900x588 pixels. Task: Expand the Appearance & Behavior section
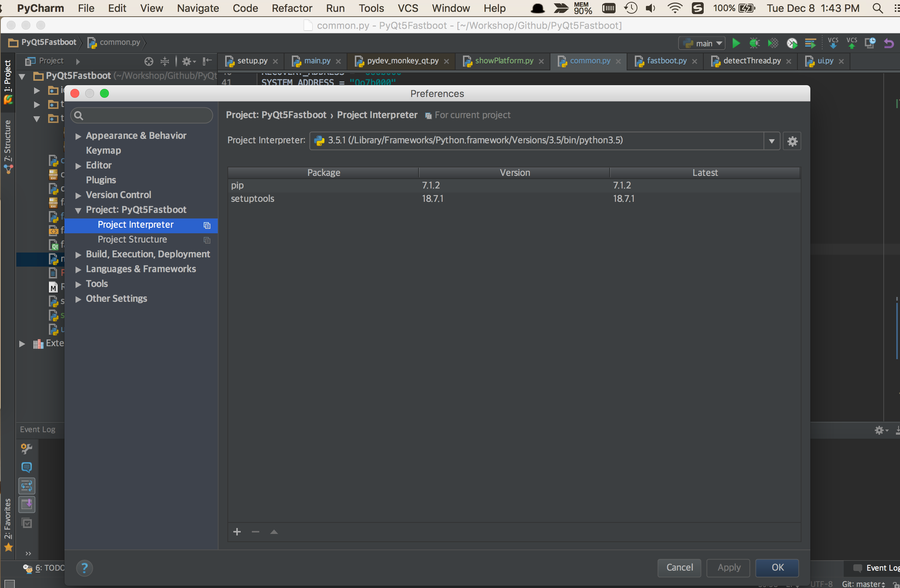78,136
